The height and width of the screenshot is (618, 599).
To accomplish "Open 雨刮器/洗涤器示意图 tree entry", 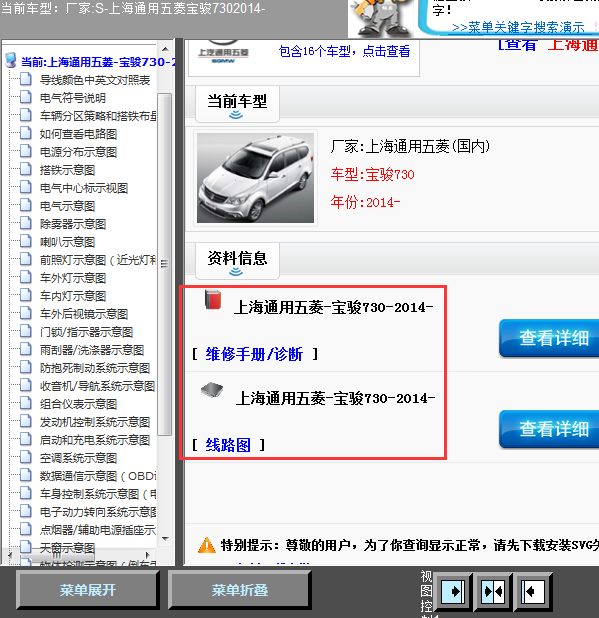I will tap(92, 350).
